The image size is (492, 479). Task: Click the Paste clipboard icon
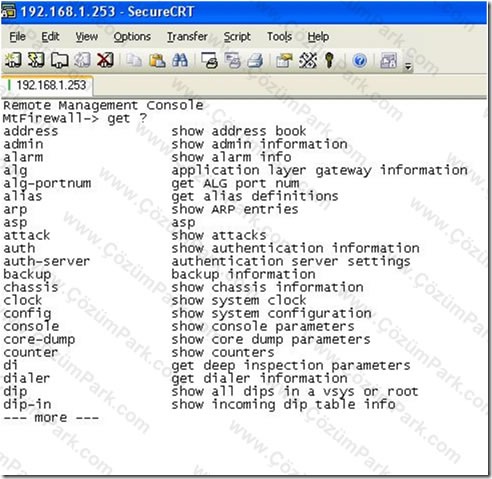pyautogui.click(x=157, y=61)
